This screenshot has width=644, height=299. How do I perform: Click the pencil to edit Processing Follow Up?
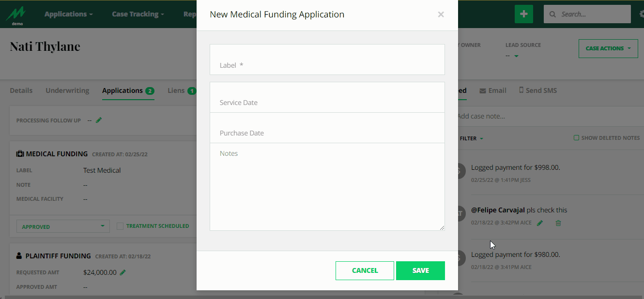pyautogui.click(x=98, y=120)
